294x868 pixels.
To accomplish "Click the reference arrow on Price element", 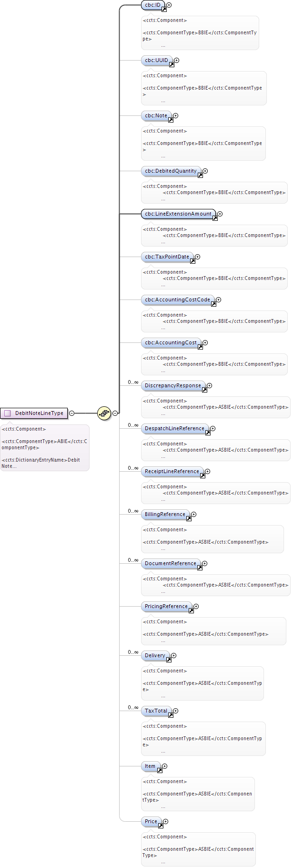I will [161, 826].
